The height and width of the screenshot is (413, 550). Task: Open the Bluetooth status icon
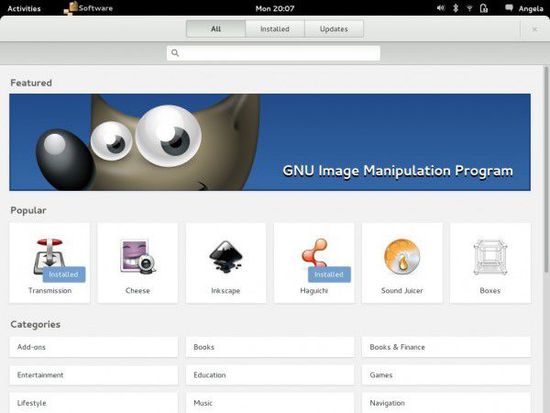[x=456, y=8]
